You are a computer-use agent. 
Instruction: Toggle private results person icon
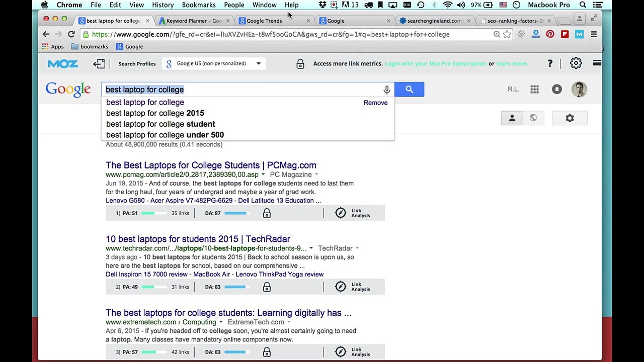point(512,118)
